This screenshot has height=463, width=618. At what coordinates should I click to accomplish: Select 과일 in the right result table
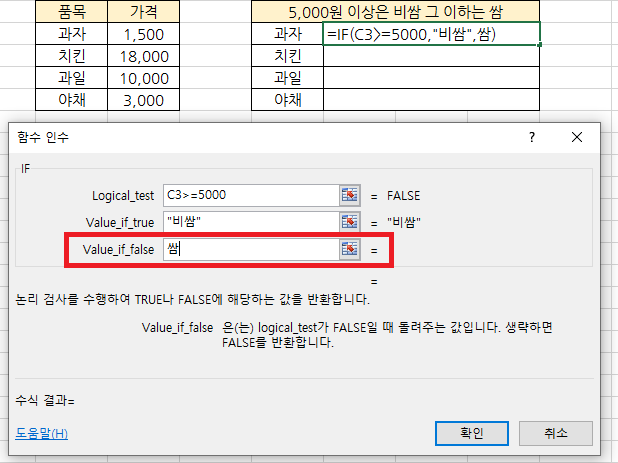coord(287,78)
